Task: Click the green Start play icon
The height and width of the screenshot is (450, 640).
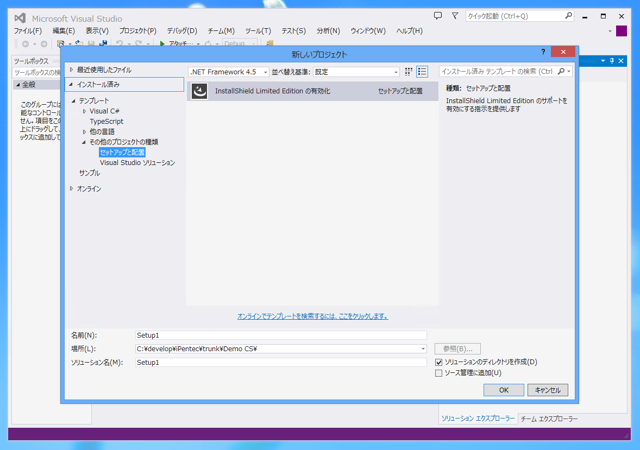Action: (x=162, y=44)
